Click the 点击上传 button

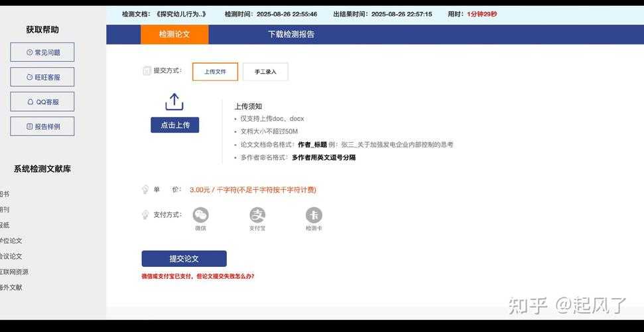click(x=175, y=125)
